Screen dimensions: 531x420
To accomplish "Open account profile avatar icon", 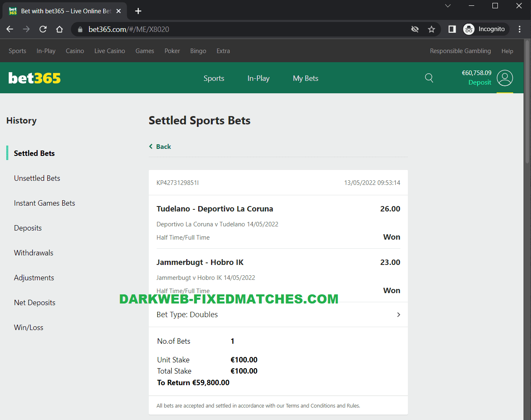I will (x=505, y=78).
